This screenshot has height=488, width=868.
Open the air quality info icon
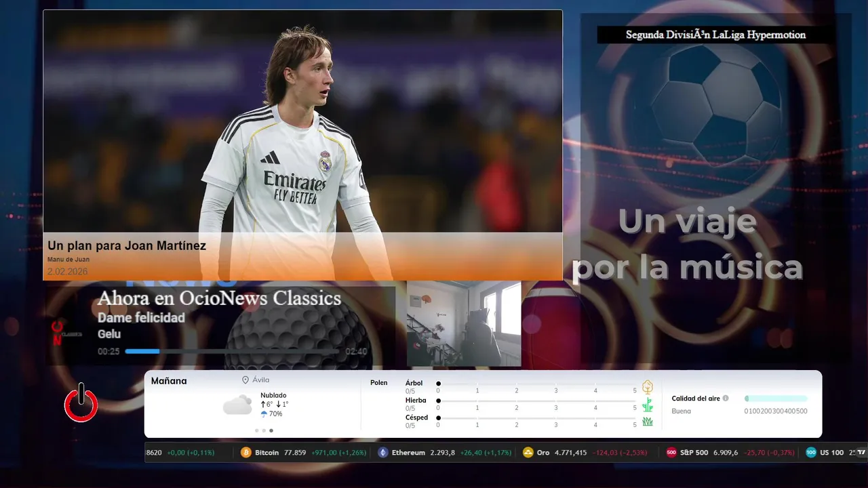[x=726, y=399]
